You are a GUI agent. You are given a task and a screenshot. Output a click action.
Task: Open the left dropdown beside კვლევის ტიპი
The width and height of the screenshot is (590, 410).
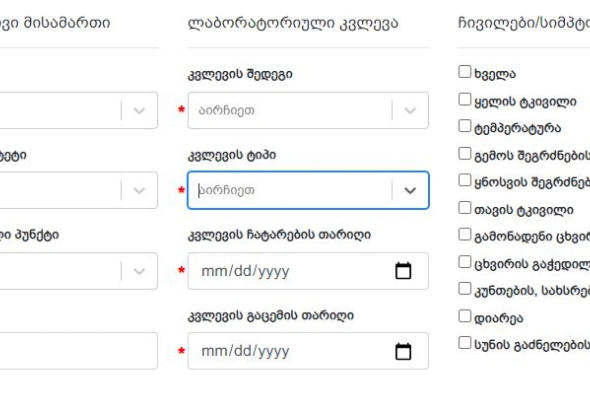click(139, 190)
